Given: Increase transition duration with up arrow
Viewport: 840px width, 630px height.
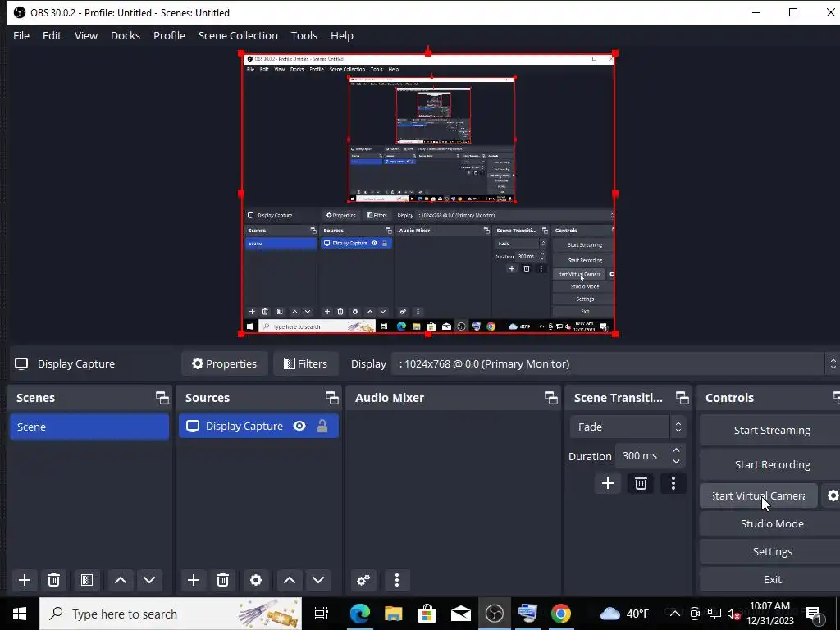Looking at the screenshot, I should 676,450.
